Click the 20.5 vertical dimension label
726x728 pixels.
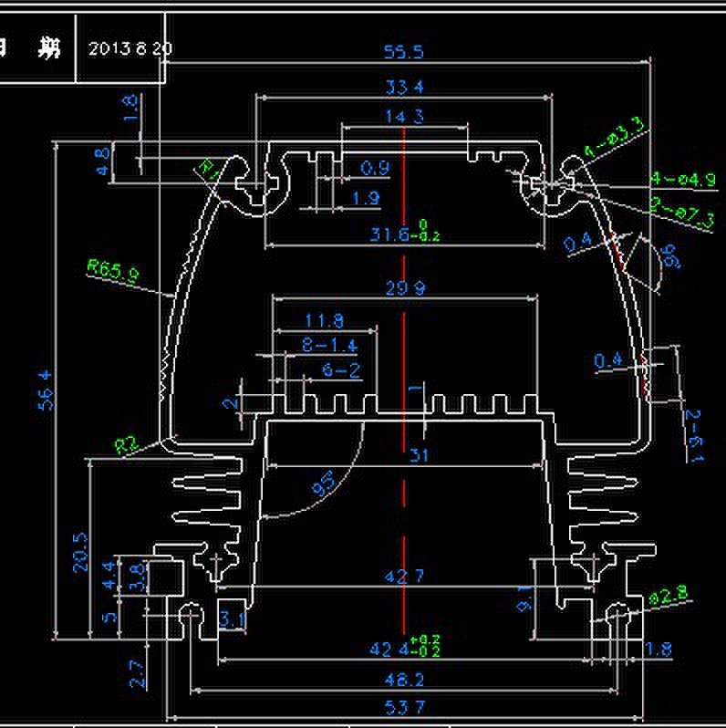80,552
